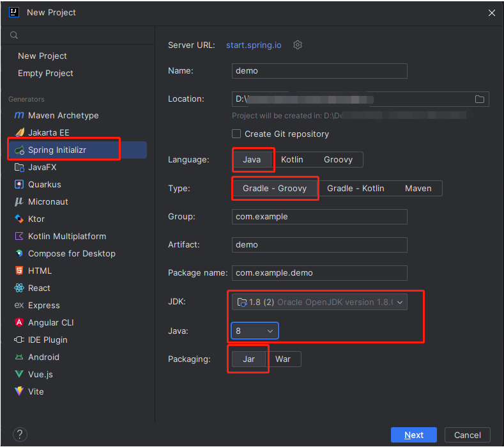Viewport: 504px width, 447px height.
Task: Open server URL settings gear
Action: point(298,45)
